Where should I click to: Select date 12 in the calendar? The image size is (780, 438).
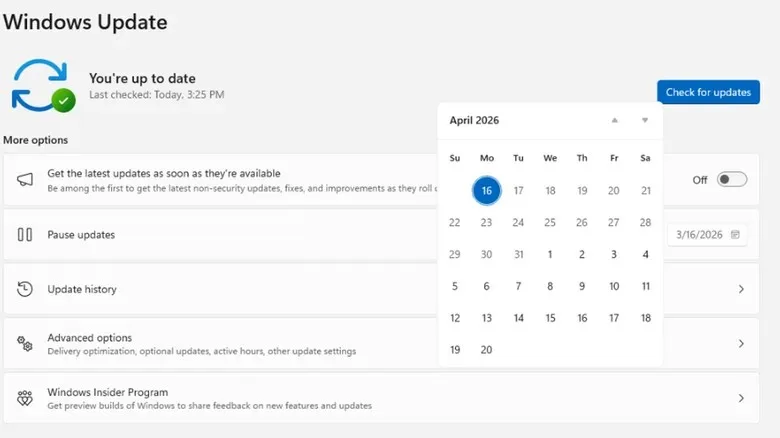coord(455,318)
